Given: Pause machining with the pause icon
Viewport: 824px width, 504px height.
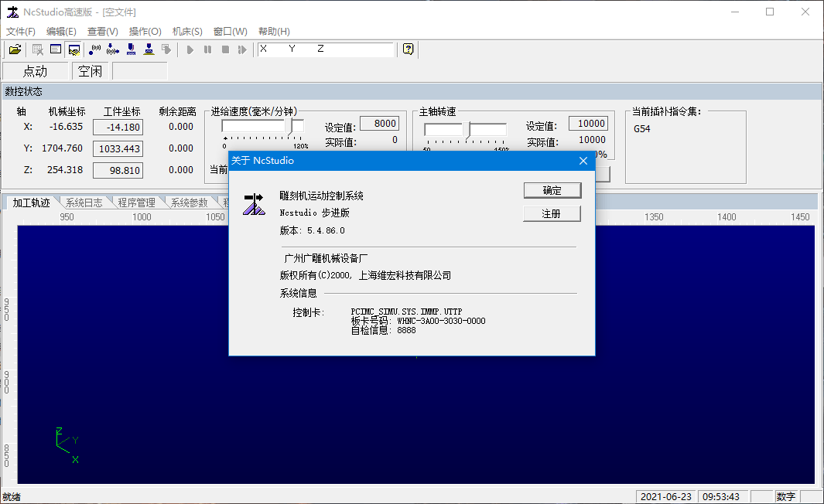Looking at the screenshot, I should click(207, 49).
